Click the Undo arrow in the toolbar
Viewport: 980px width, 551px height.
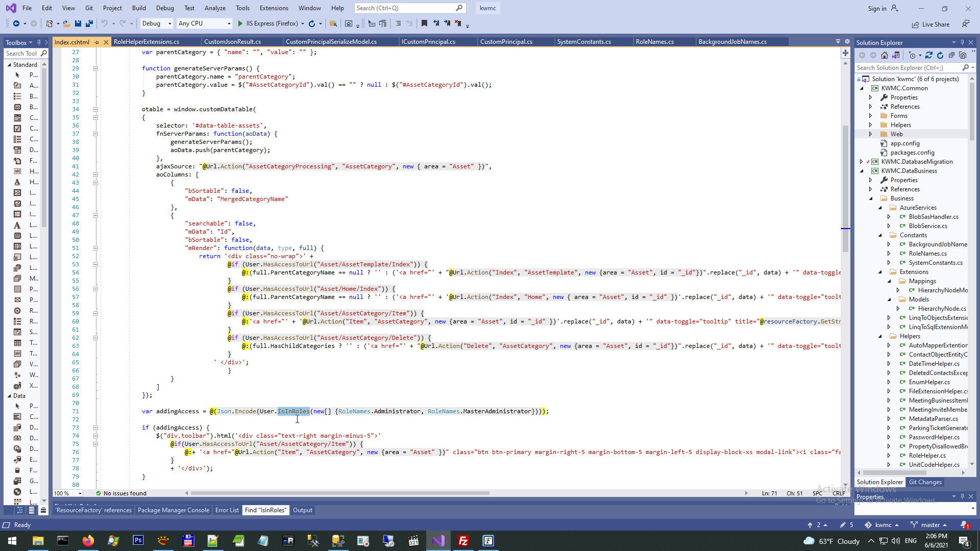105,23
